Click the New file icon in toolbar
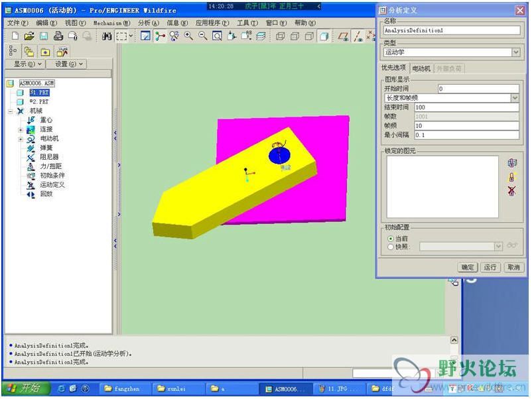The width and height of the screenshot is (532, 399). [x=15, y=36]
